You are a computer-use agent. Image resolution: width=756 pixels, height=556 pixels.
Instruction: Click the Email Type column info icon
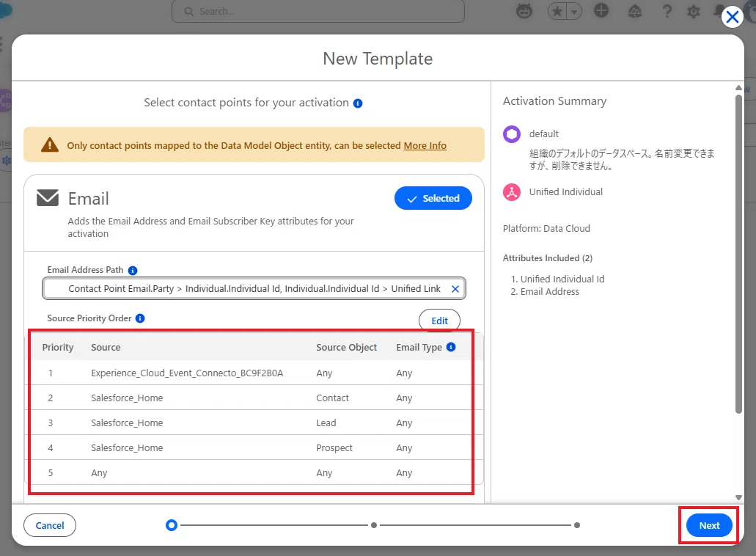tap(451, 347)
